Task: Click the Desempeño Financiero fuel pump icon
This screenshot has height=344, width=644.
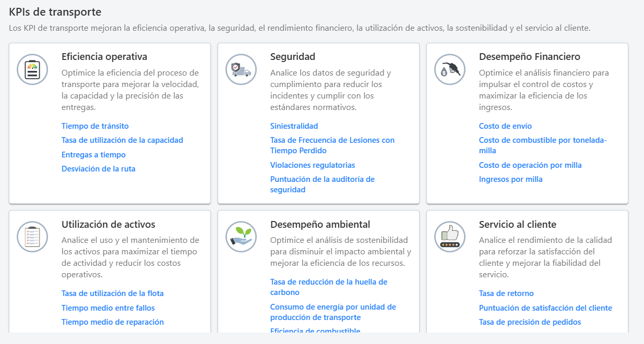Action: coord(450,69)
